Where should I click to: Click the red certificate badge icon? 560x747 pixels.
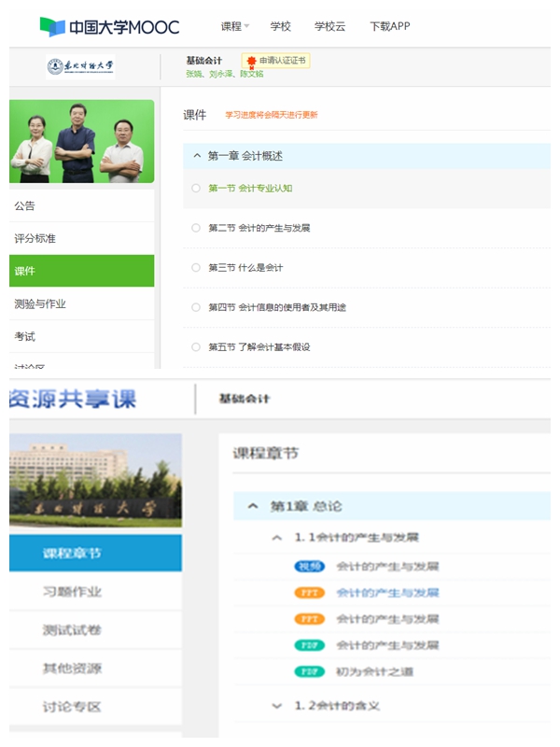pos(251,61)
